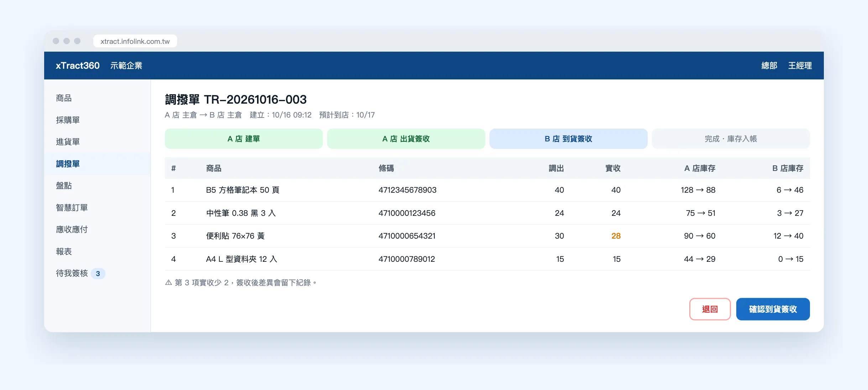Image resolution: width=868 pixels, height=390 pixels.
Task: Select row B5 方格筆記本 50 頁
Action: (487, 190)
